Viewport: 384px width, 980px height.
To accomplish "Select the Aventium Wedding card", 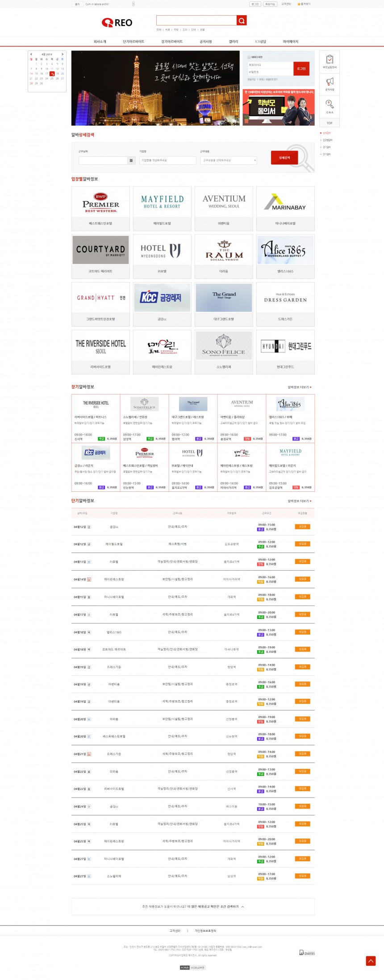I will coord(224,208).
